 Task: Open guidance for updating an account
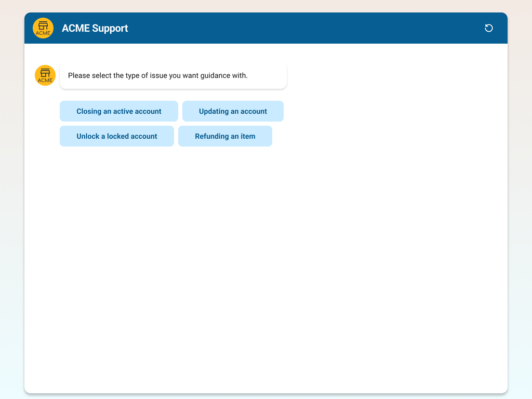click(233, 111)
